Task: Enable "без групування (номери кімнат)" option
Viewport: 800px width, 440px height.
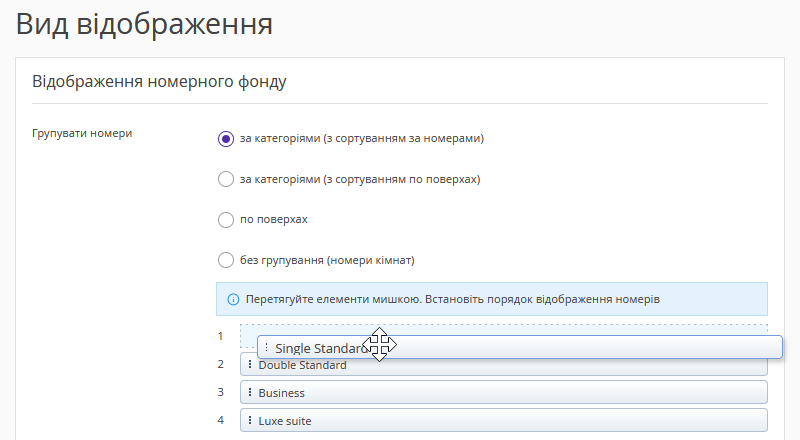Action: click(225, 261)
